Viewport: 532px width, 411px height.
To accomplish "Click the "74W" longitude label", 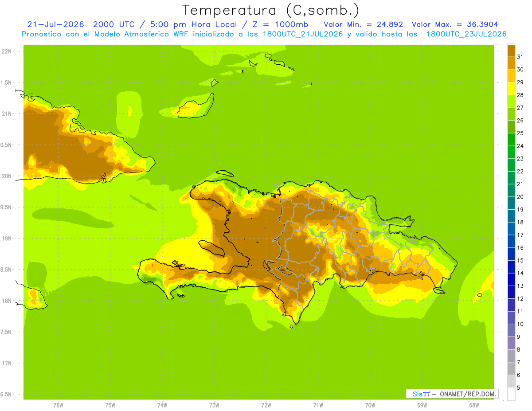I will click(162, 405).
